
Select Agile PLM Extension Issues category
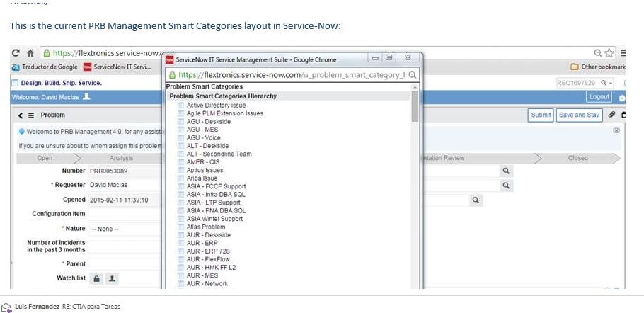coord(224,113)
